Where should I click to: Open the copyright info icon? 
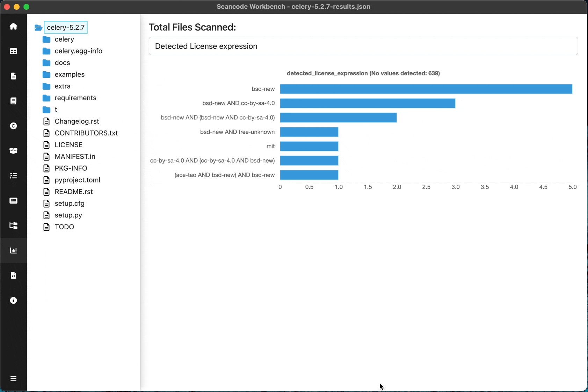click(x=13, y=126)
